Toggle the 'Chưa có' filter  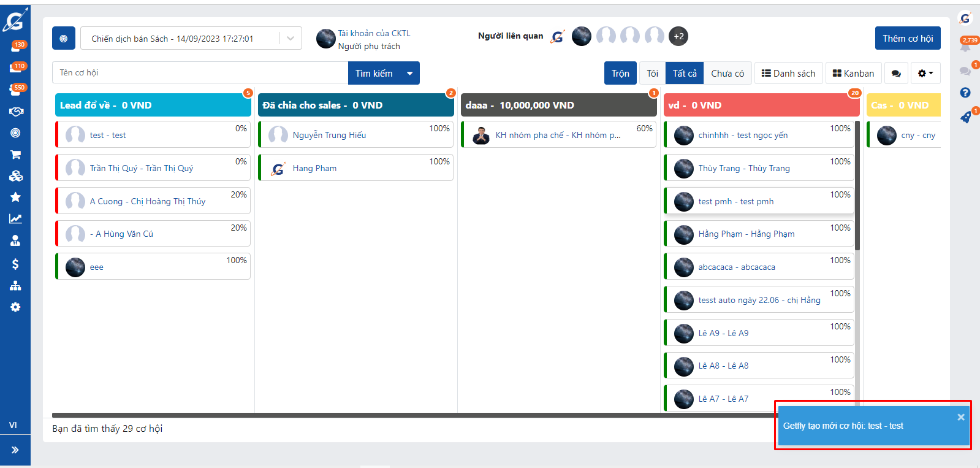(x=727, y=74)
